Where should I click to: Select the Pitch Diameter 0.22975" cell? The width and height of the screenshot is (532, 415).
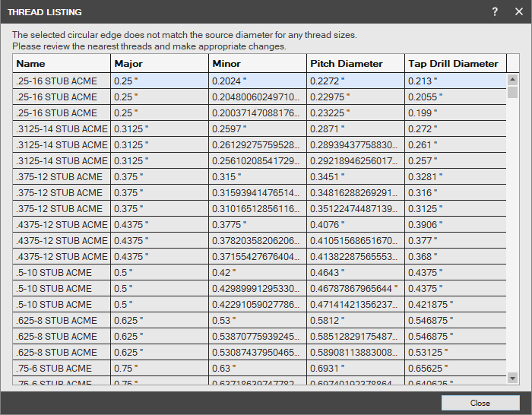click(356, 97)
